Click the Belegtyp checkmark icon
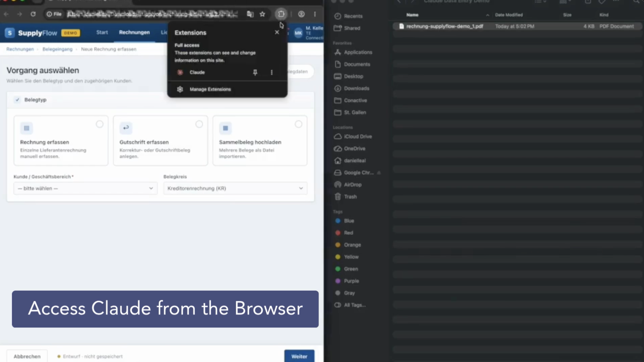This screenshot has height=362, width=644. point(17,100)
